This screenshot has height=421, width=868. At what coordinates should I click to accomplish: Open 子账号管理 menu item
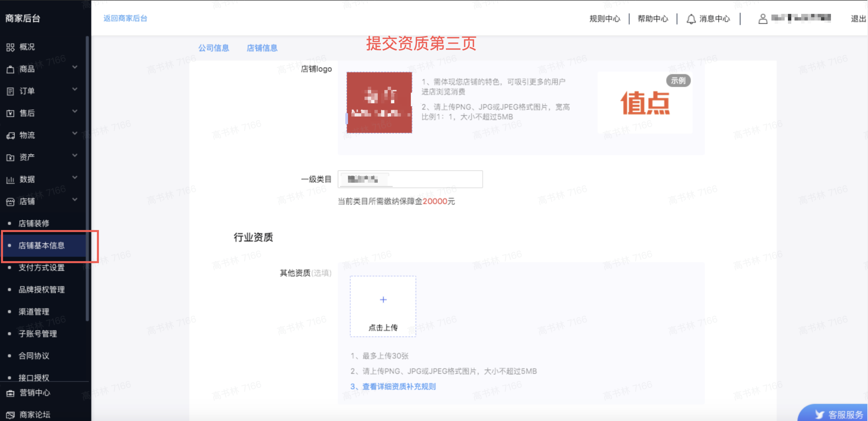pos(37,334)
